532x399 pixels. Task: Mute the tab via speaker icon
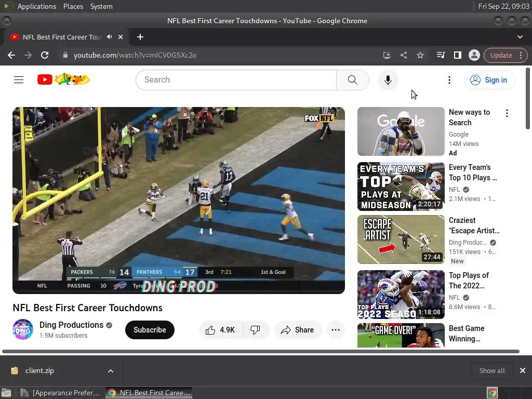coord(109,37)
